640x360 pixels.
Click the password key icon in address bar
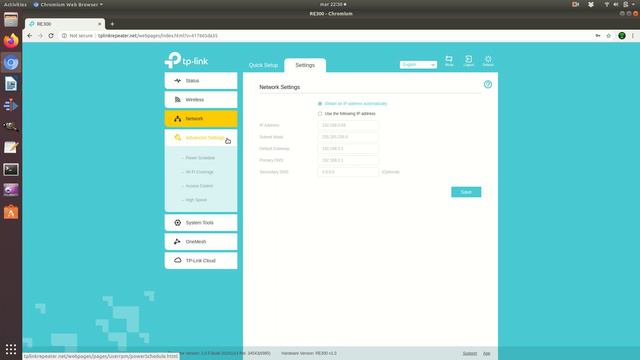pos(598,36)
